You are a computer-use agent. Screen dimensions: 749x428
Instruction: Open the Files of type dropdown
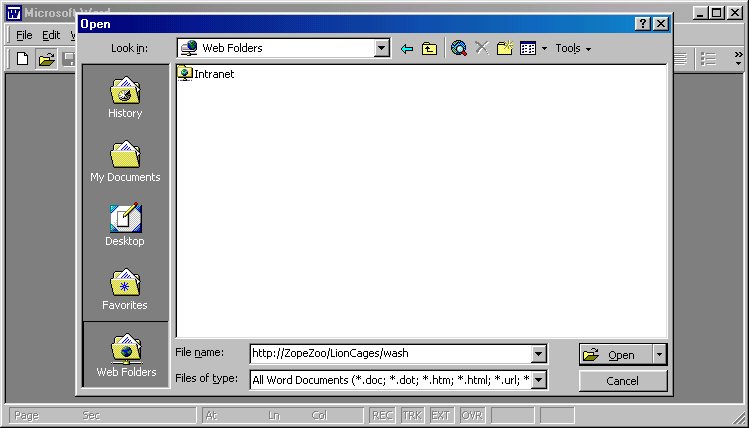pos(539,380)
